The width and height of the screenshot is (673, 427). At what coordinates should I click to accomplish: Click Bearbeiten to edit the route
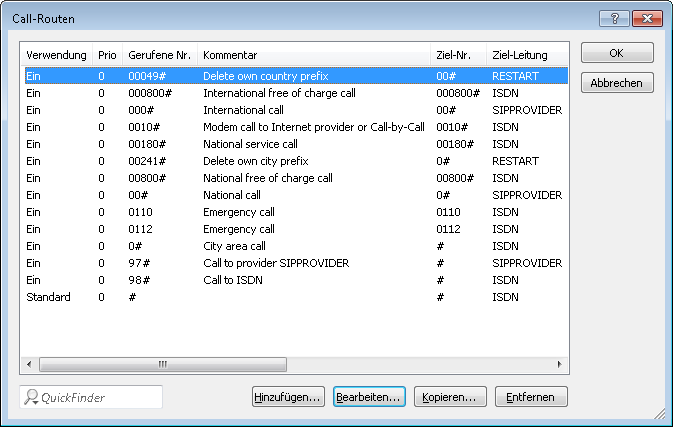click(369, 397)
